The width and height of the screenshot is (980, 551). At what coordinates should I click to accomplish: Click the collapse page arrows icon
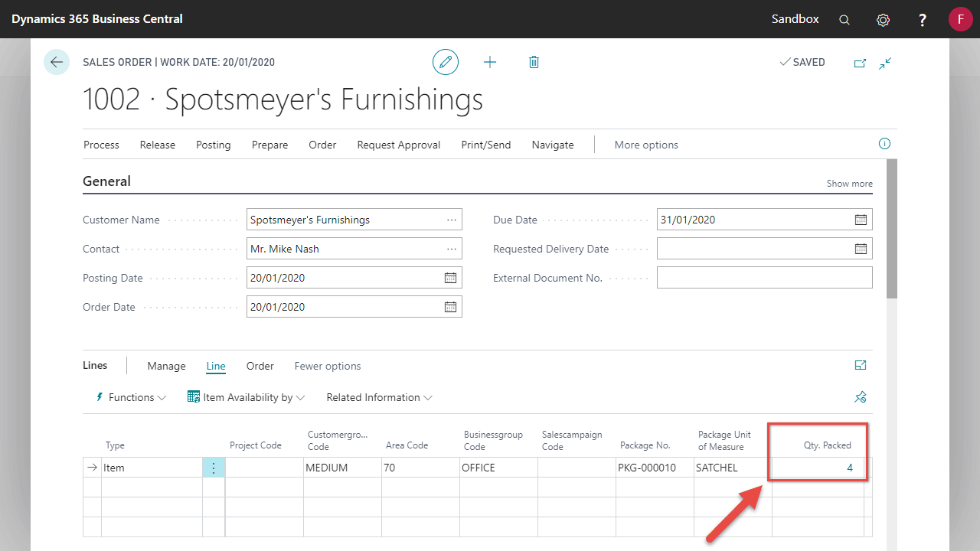[x=885, y=63]
